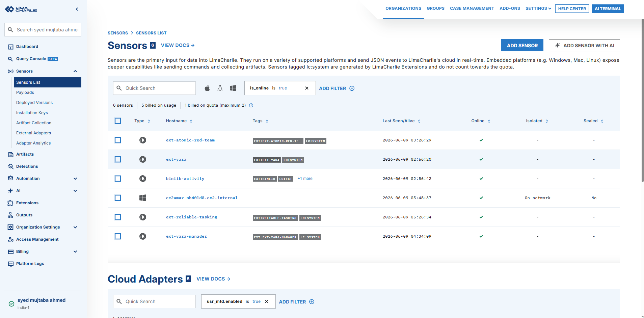The width and height of the screenshot is (644, 318).
Task: Toggle the select-all sensors checkbox
Action: click(x=118, y=121)
